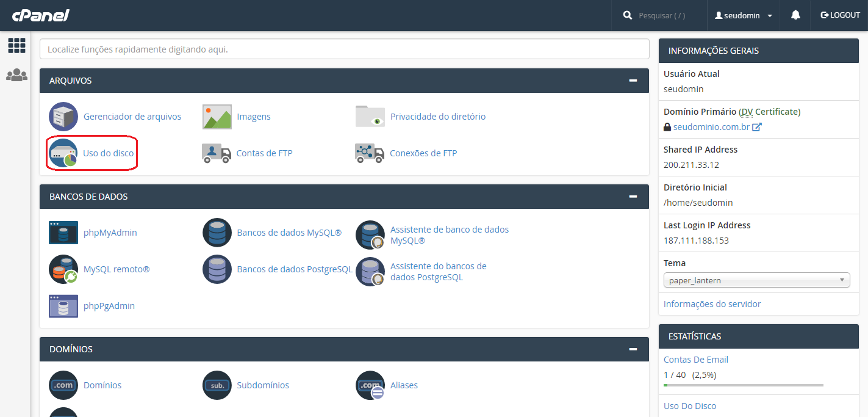Click the /home/seudomin directory text
868x417 pixels.
pos(698,203)
